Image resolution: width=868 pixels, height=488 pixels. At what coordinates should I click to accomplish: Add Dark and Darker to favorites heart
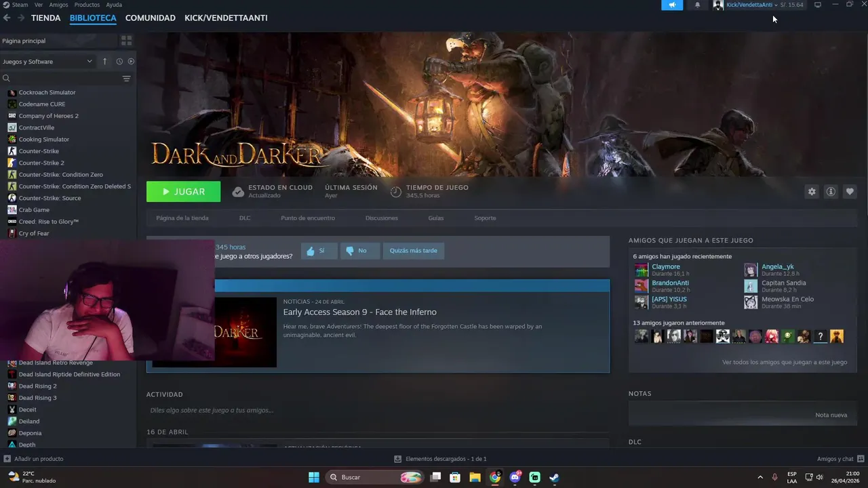[x=850, y=192]
